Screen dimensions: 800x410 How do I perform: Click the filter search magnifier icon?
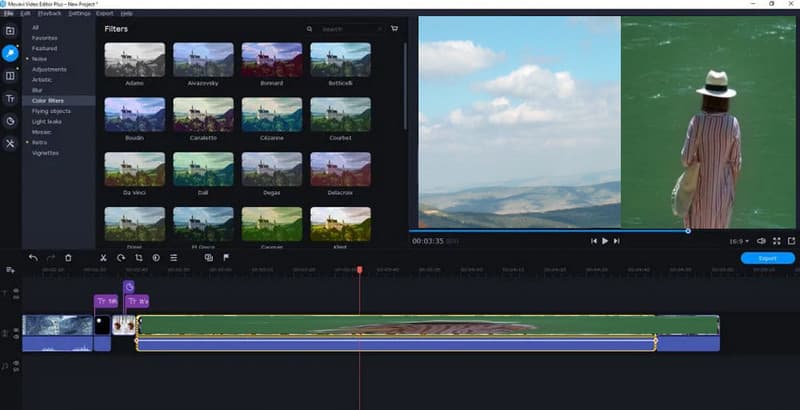click(309, 29)
